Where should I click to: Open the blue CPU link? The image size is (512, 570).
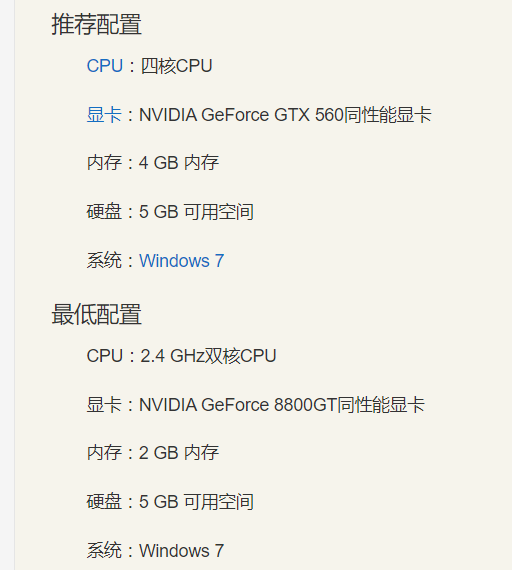[105, 66]
